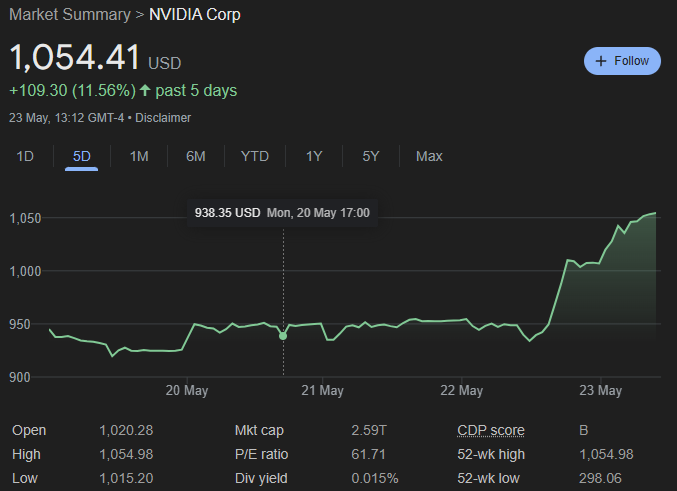Click the 52-wk high label

tap(491, 454)
